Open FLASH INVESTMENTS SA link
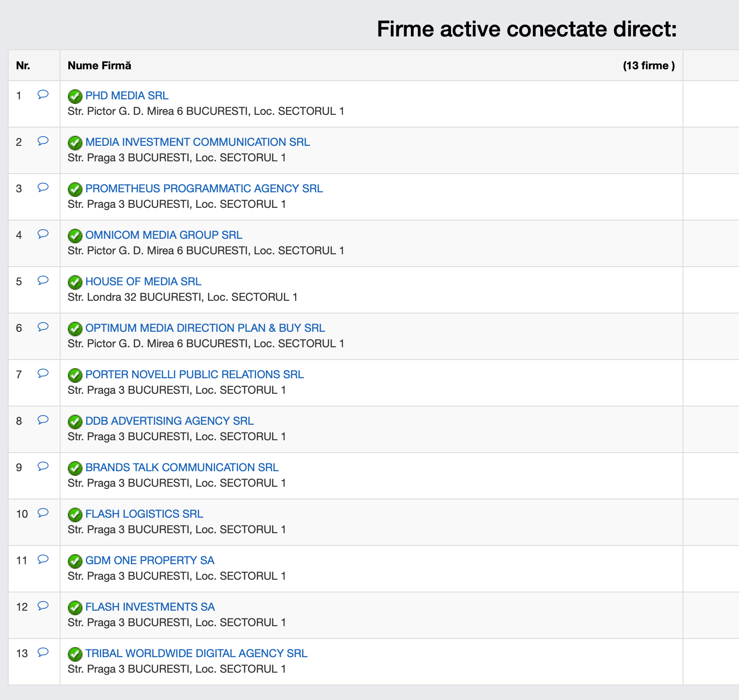 pyautogui.click(x=150, y=607)
